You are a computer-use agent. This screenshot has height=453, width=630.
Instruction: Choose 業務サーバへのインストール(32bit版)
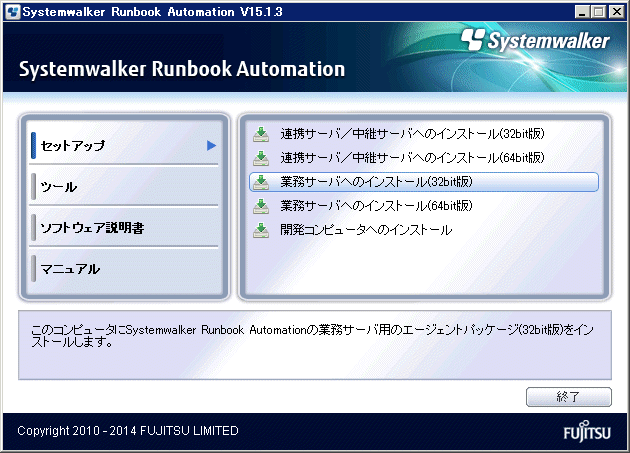pos(376,182)
